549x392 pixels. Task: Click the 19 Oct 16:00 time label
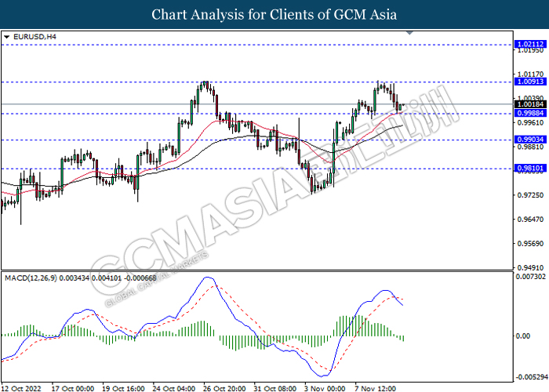123,388
